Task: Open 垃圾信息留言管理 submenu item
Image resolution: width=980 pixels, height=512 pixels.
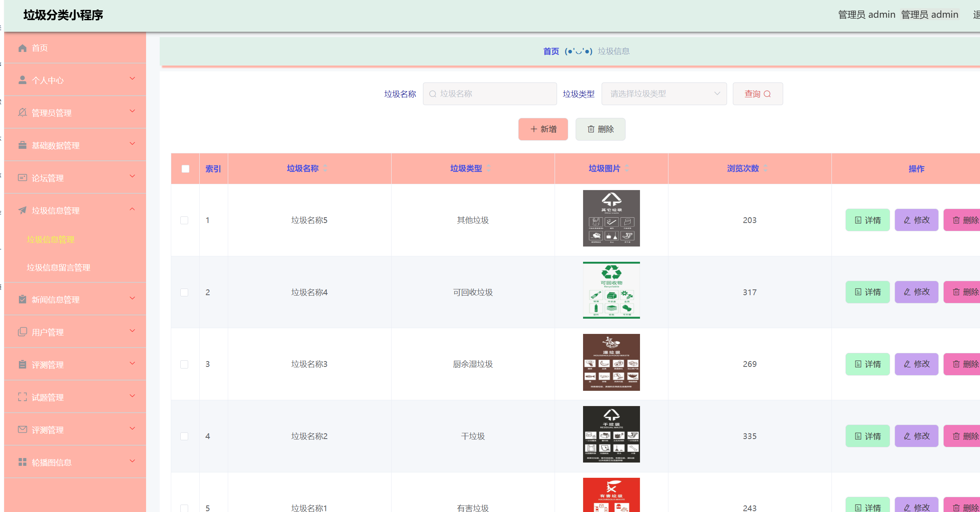Action: 59,268
